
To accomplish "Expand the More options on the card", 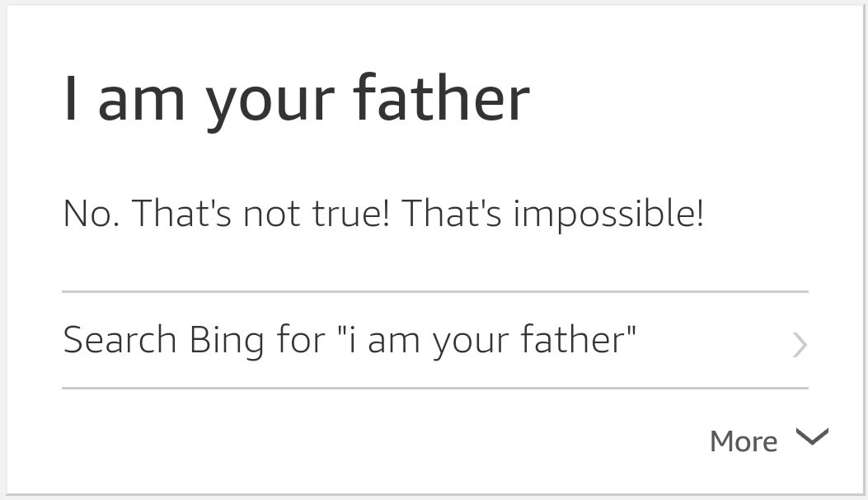I will click(x=767, y=440).
